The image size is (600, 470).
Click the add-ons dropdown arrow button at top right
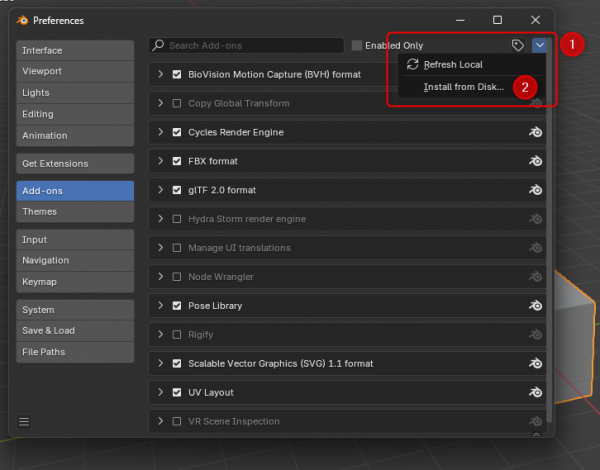(x=540, y=45)
